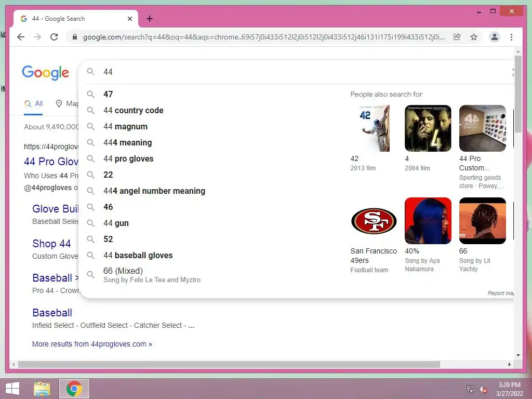Close the '44 - Google Search' tab
532x399 pixels.
[129, 19]
